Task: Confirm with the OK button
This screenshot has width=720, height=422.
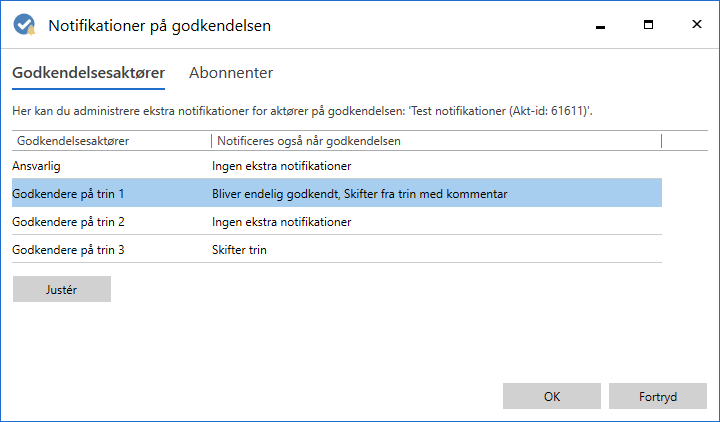Action: (552, 396)
